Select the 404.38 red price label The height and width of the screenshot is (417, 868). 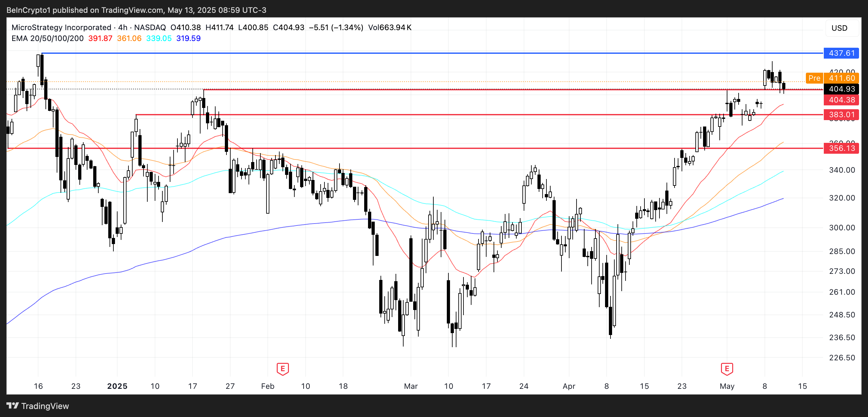[841, 100]
